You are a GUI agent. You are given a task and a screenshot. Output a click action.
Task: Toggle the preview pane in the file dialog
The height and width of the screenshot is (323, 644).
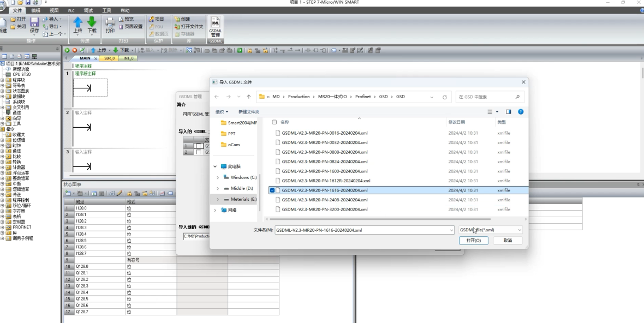click(x=508, y=112)
